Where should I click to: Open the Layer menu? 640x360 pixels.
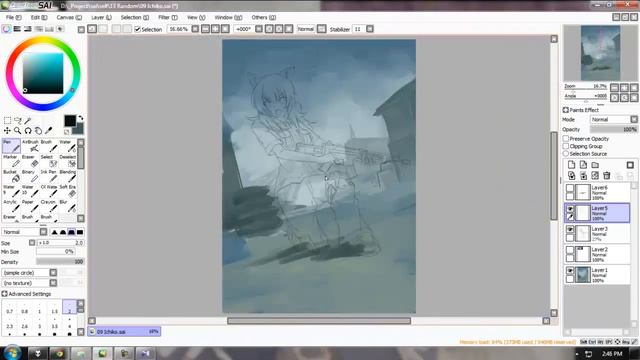click(101, 18)
